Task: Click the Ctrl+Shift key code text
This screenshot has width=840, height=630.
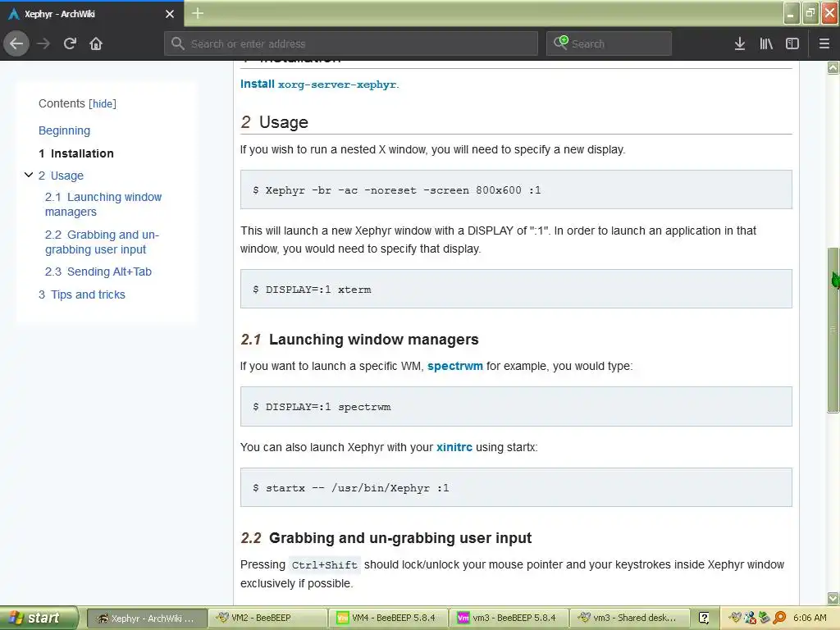Action: pyautogui.click(x=324, y=564)
